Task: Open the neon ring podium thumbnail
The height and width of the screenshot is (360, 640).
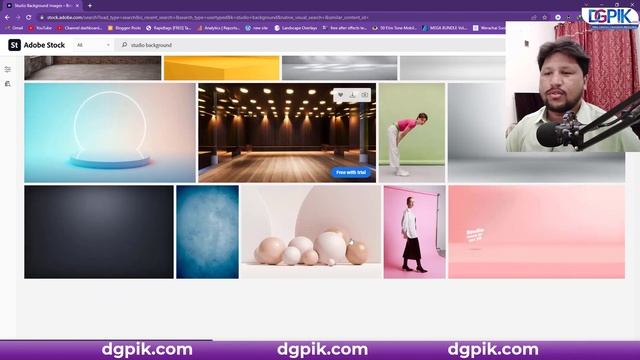Action: coord(110,133)
